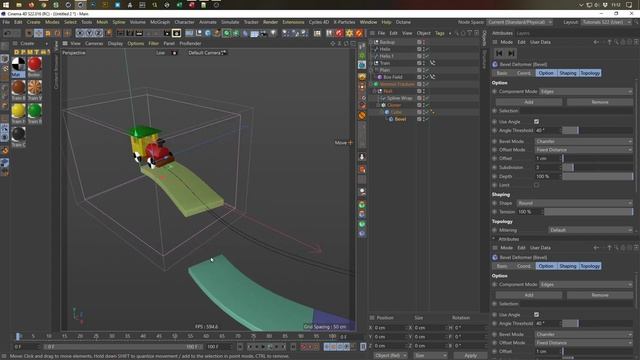The image size is (640, 360).
Task: Click the Bevel Deformer icon in Attributes header
Action: click(495, 64)
